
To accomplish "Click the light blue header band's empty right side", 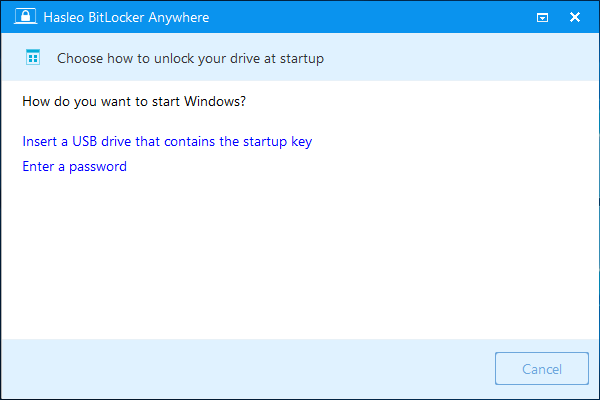I will point(470,59).
